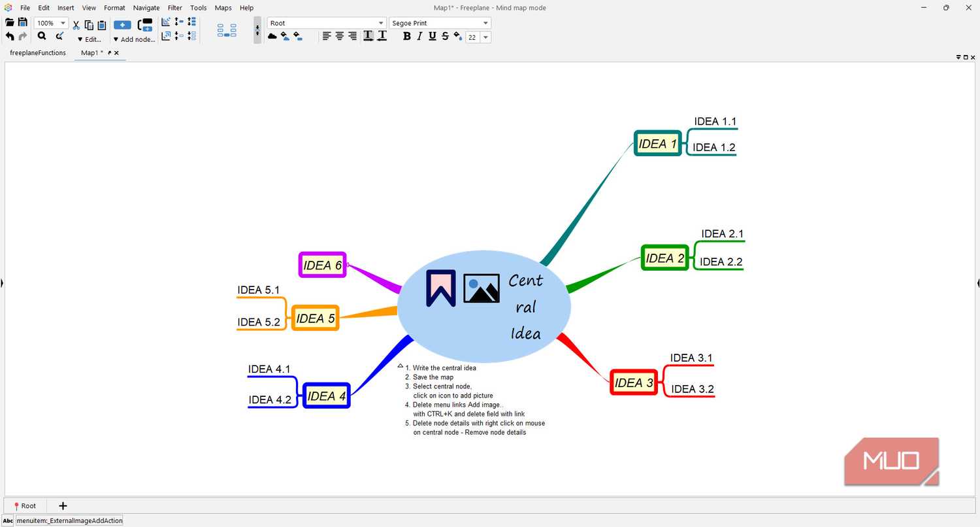This screenshot has height=527, width=980.
Task: Click the Central Idea text
Action: 526,307
